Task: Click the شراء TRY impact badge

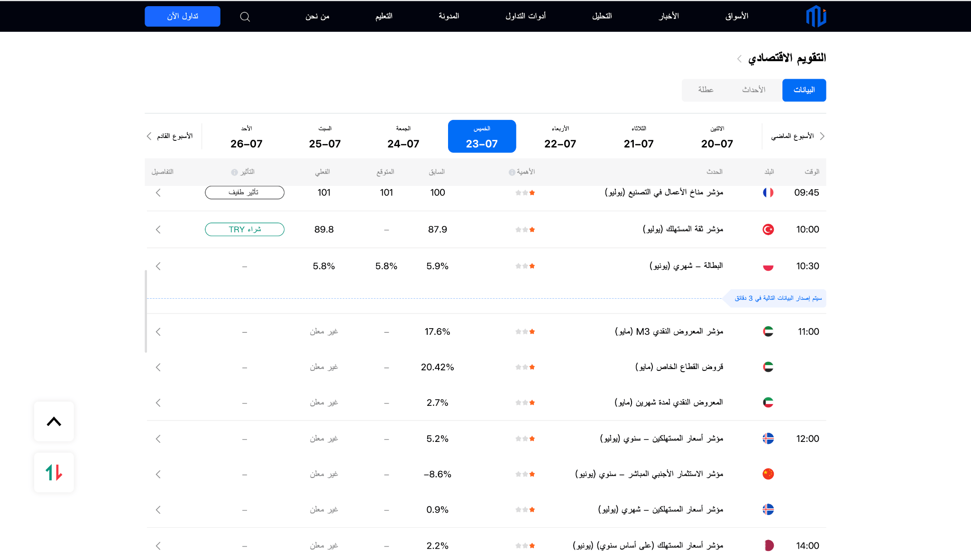Action: point(245,230)
